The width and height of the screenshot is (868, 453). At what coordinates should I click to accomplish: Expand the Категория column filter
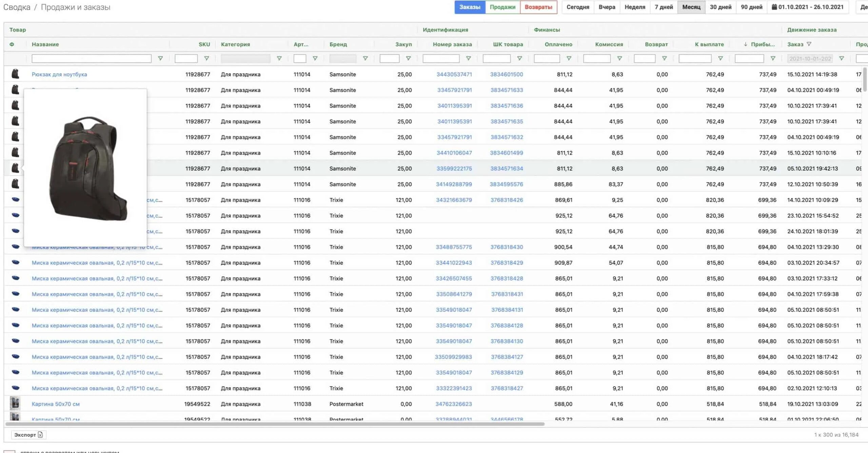279,58
